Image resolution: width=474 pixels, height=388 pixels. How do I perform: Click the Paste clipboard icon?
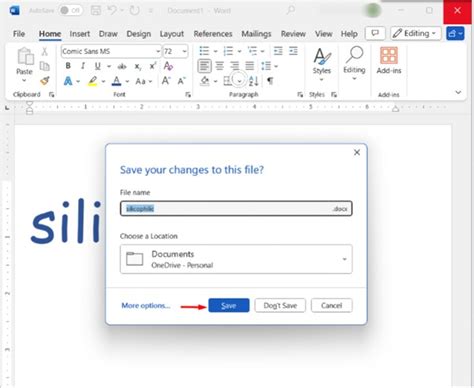click(25, 56)
